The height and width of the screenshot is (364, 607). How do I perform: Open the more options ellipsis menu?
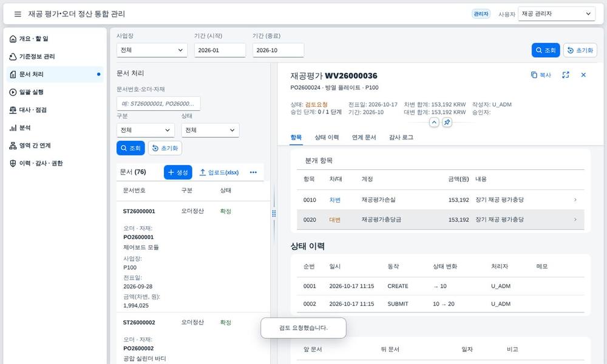253,172
